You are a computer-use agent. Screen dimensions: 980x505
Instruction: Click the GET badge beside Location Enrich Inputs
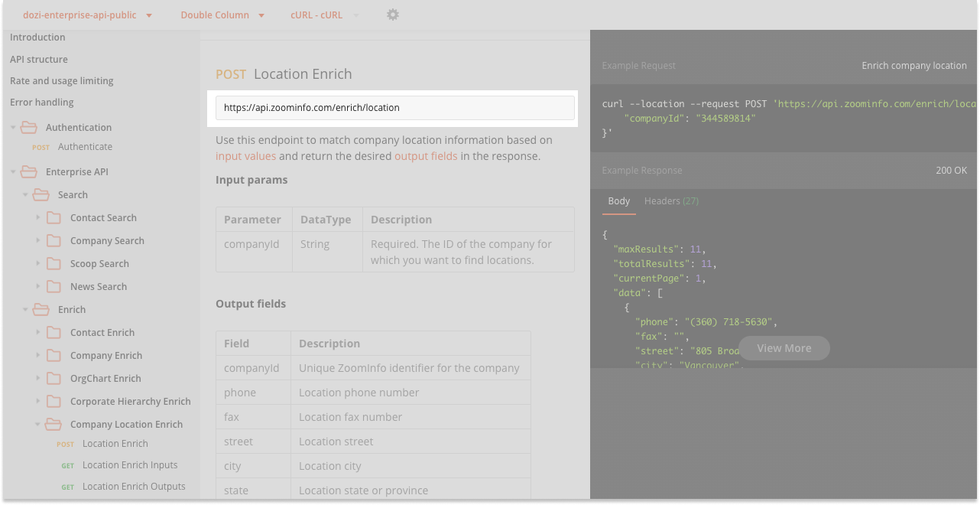(67, 465)
